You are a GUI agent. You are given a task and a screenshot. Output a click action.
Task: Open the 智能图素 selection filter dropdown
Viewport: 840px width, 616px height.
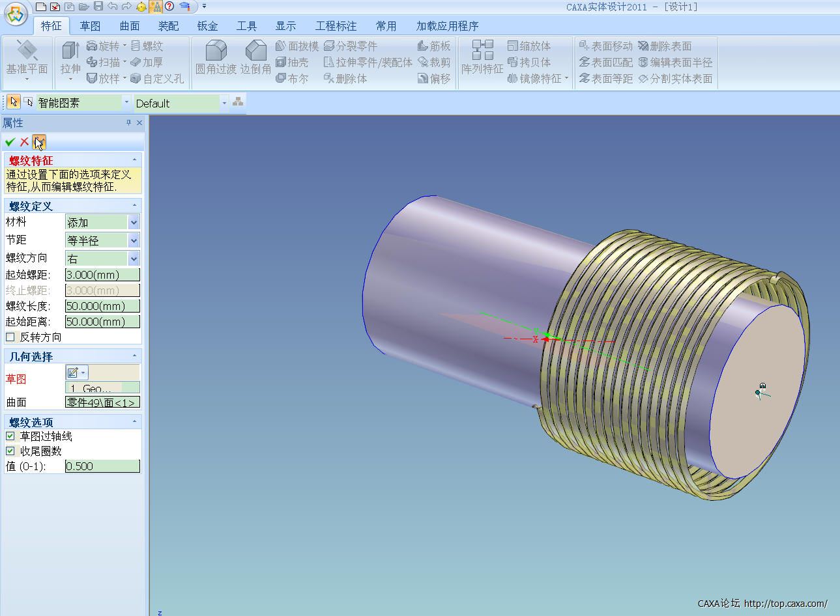pos(127,103)
